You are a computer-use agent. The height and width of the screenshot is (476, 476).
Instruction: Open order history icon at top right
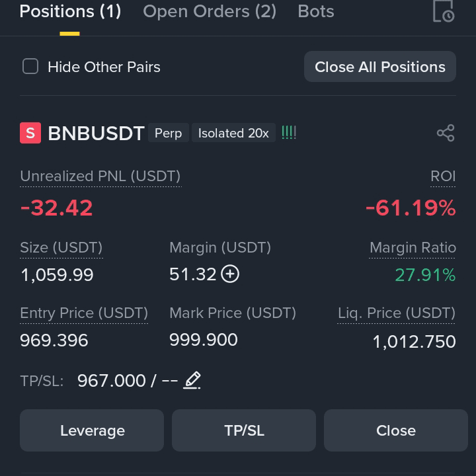pos(444,11)
